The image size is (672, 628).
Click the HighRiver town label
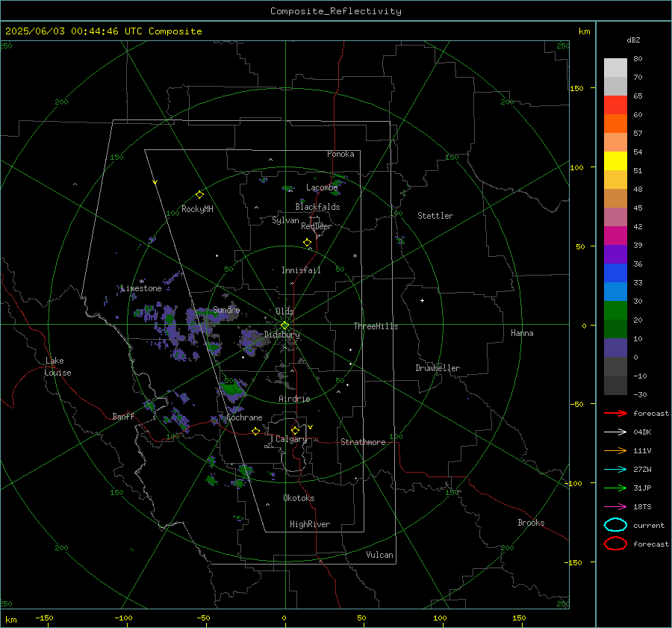(x=310, y=524)
